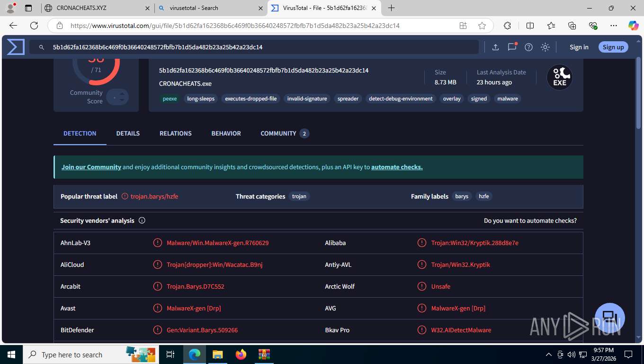This screenshot has width=644, height=364.
Task: View site information lock icon
Action: (59, 26)
